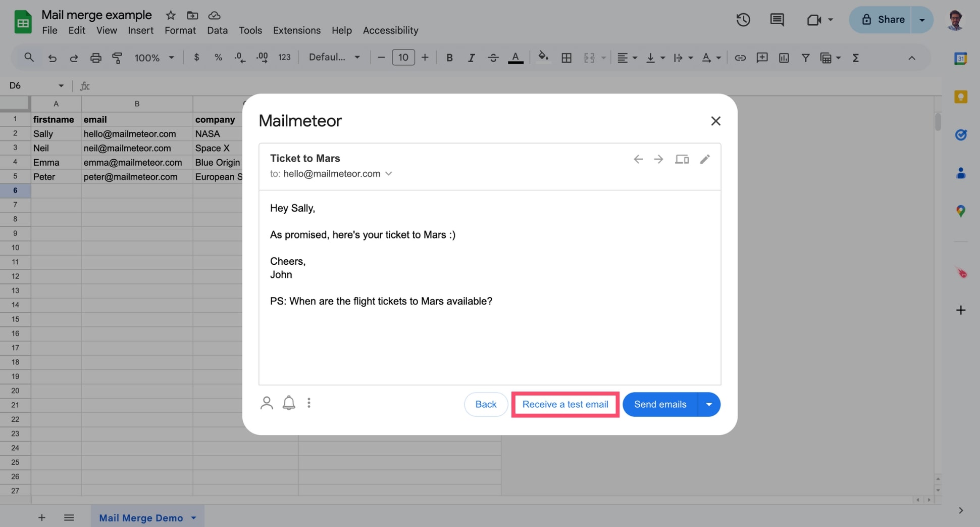Open the Mail Merge Demo sheet tab menu
Image resolution: width=980 pixels, height=527 pixels.
click(x=193, y=518)
